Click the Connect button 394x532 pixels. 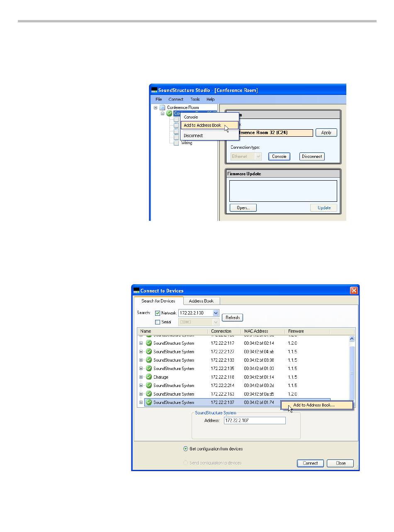tap(310, 463)
